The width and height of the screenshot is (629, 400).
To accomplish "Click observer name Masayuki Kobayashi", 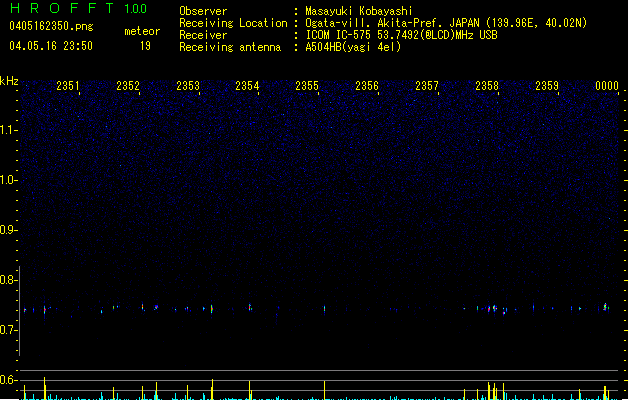I will [359, 11].
